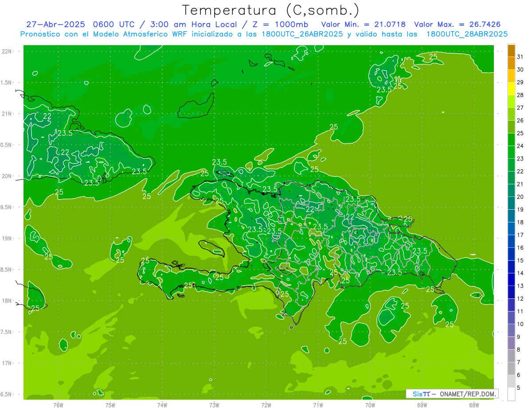The image size is (532, 411).
Task: Click the '5' colorbar scale label
Action: point(519,388)
